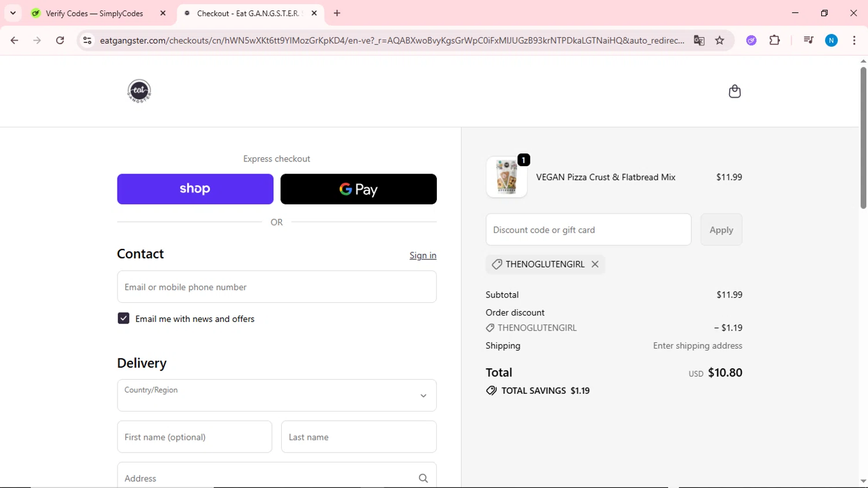Click the Delivery section heading
This screenshot has height=488, width=868.
pyautogui.click(x=142, y=363)
